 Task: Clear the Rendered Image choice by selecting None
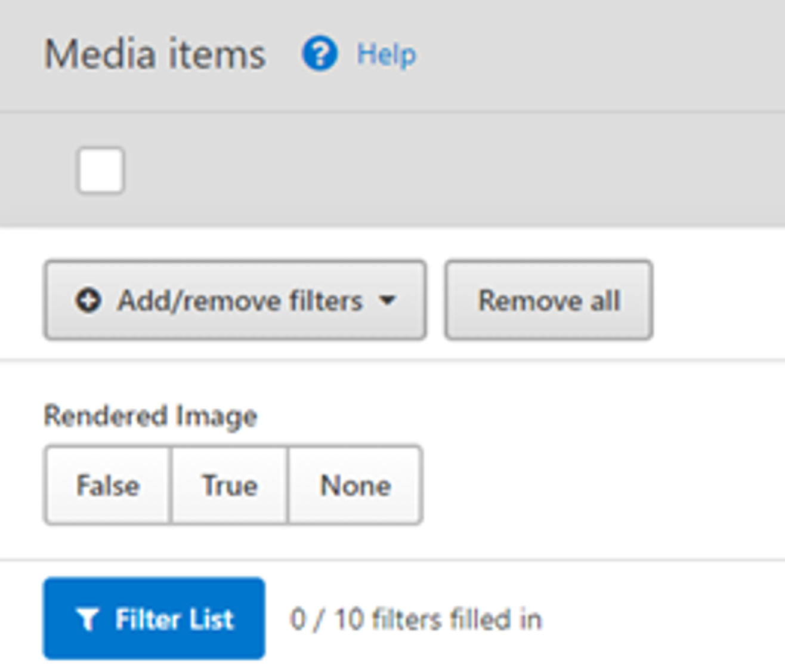[x=356, y=485]
